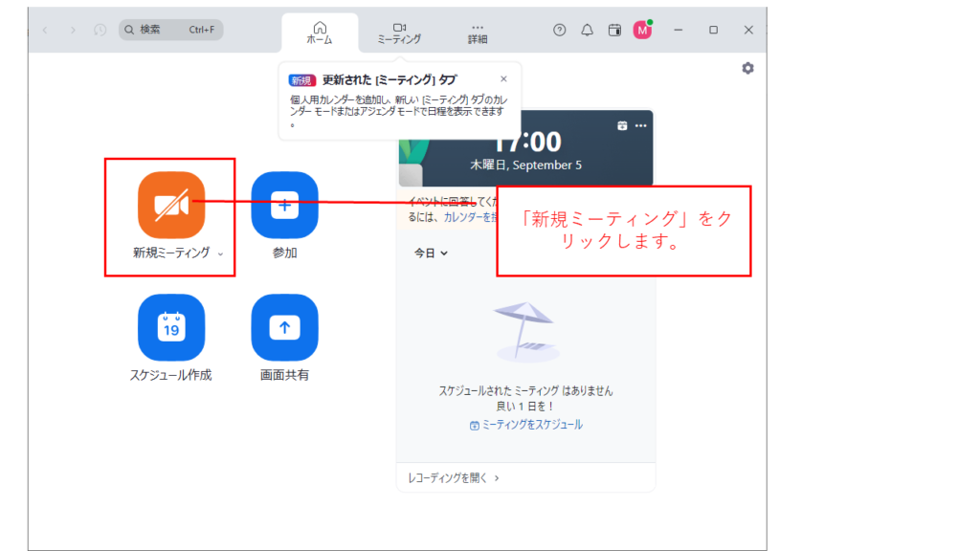This screenshot has width=980, height=551.
Task: Open the Schedule (スケジュール作成) calendar icon
Action: point(171,327)
